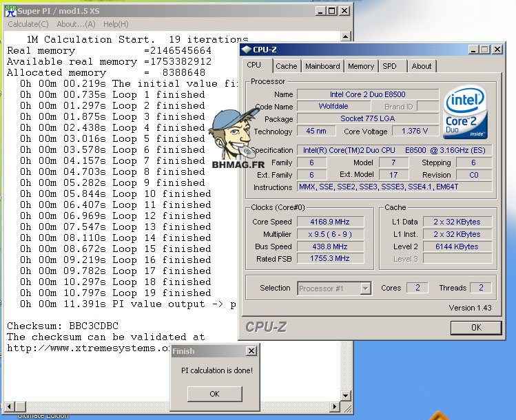Click the L1 Data value '2 x 32 KBytes'
Screen dimensions: 516x420
457,222
